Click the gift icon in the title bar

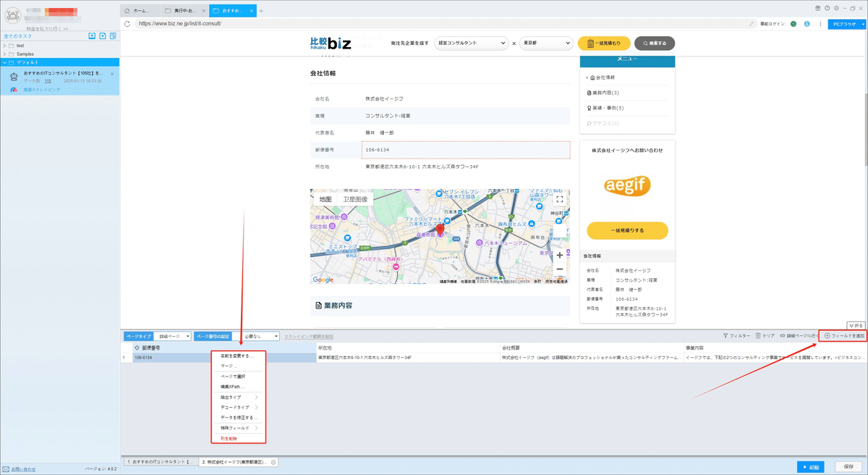click(x=817, y=7)
